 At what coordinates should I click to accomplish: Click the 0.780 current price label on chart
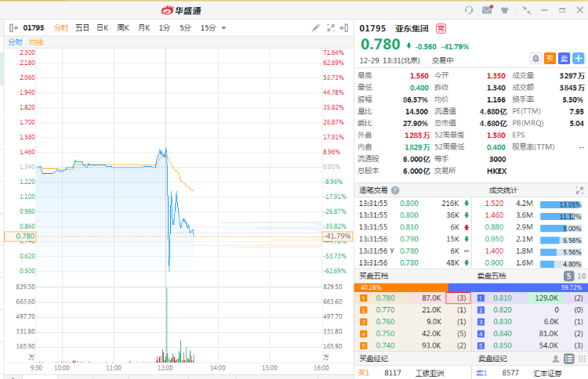20,236
